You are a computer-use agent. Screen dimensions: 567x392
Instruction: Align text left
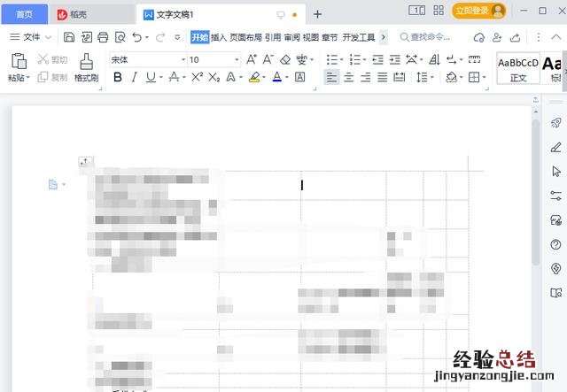[x=331, y=77]
